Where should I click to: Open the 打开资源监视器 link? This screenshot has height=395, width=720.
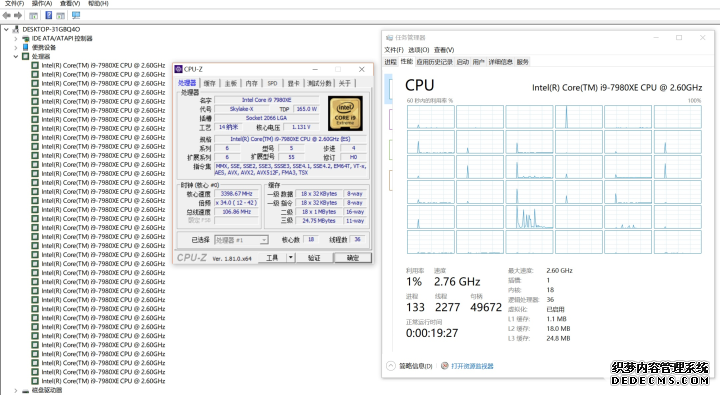pos(472,366)
